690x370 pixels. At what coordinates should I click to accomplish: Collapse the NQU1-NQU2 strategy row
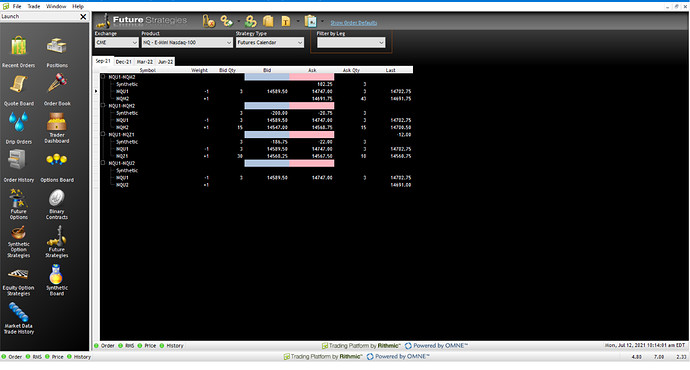click(103, 163)
